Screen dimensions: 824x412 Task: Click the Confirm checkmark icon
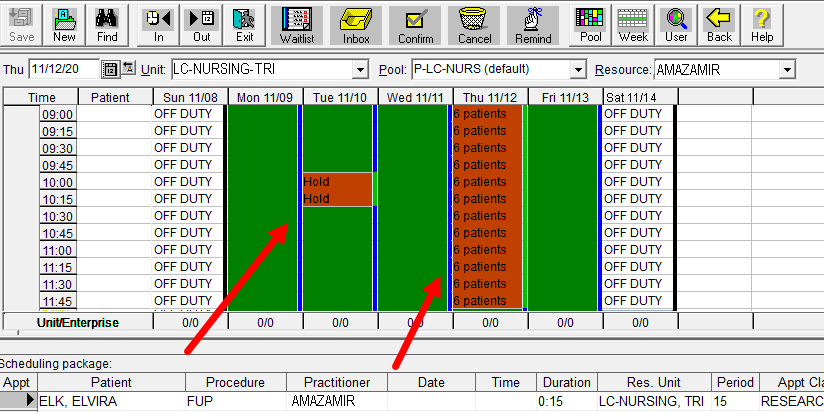point(415,25)
